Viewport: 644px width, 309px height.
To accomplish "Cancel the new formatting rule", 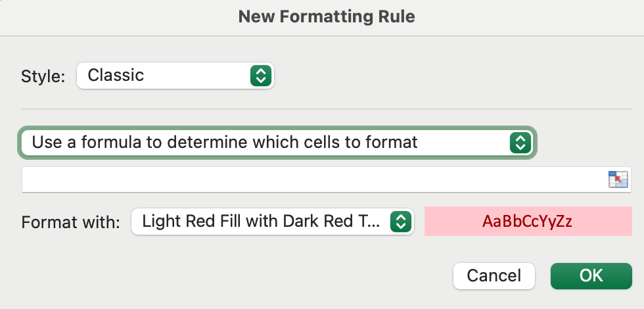I will [494, 276].
